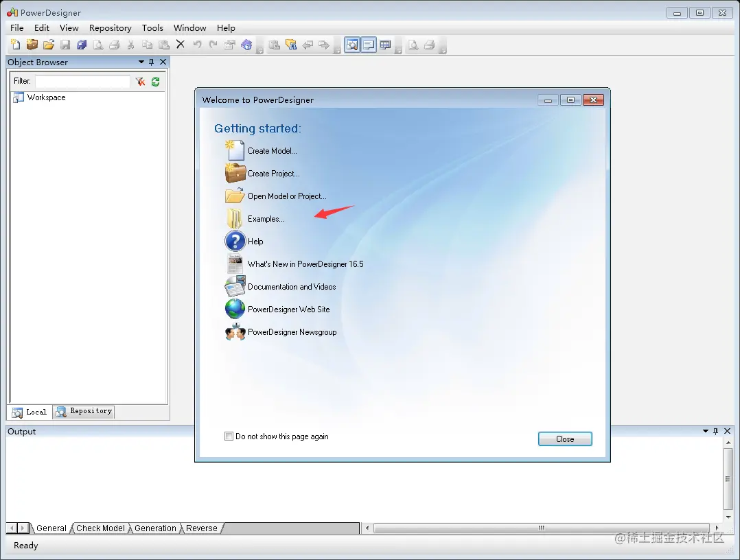Click the New Project briefcase toolbar icon
The height and width of the screenshot is (560, 740).
point(32,45)
